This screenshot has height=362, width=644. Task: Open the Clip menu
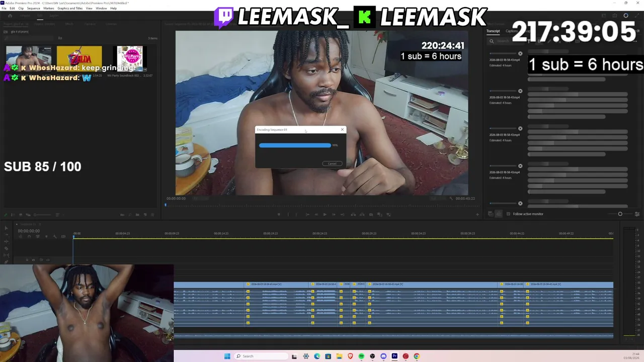tap(21, 9)
